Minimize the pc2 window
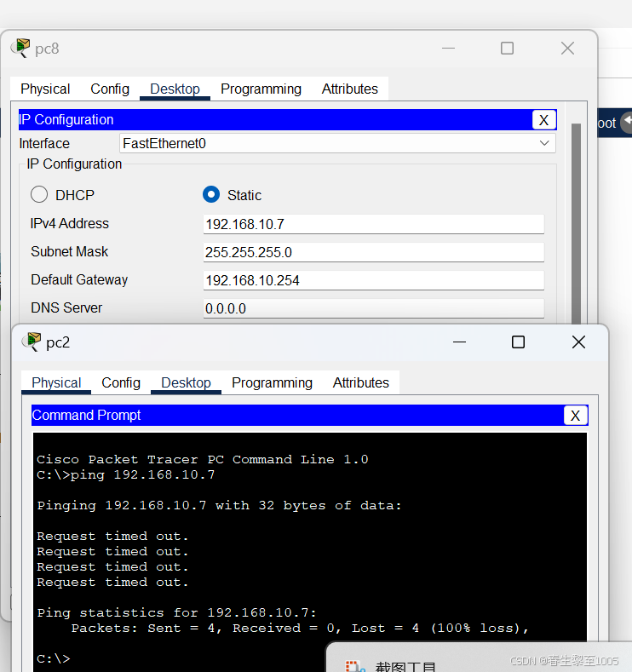The height and width of the screenshot is (672, 632). click(x=459, y=342)
